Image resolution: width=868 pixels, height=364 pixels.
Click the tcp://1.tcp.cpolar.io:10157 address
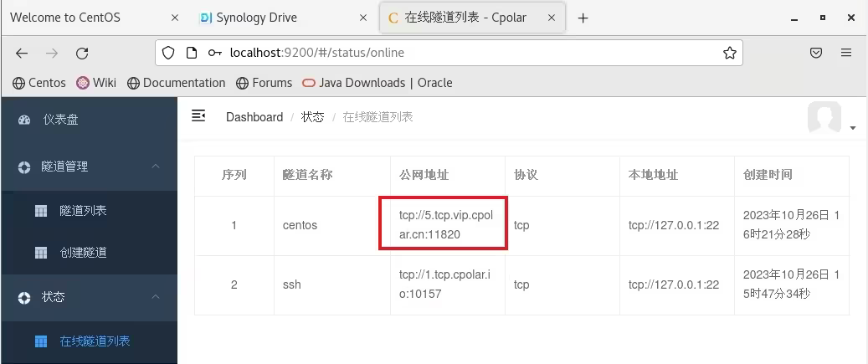pos(444,285)
